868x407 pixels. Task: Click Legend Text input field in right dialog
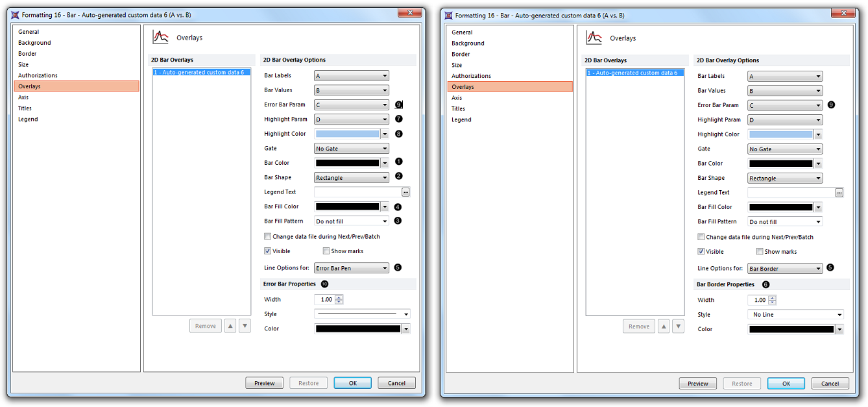click(790, 193)
